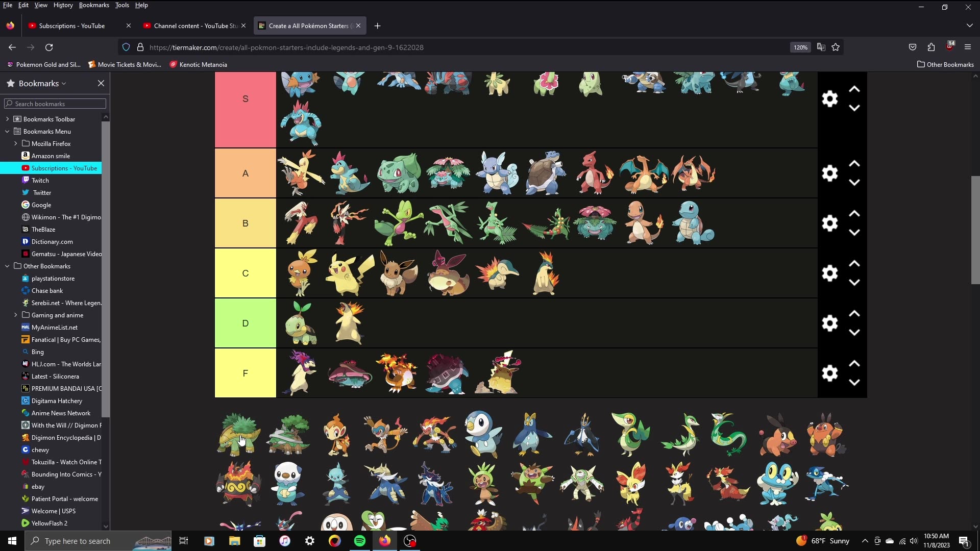Expand the Gaming and anime folder
The width and height of the screenshot is (980, 551).
click(x=15, y=315)
